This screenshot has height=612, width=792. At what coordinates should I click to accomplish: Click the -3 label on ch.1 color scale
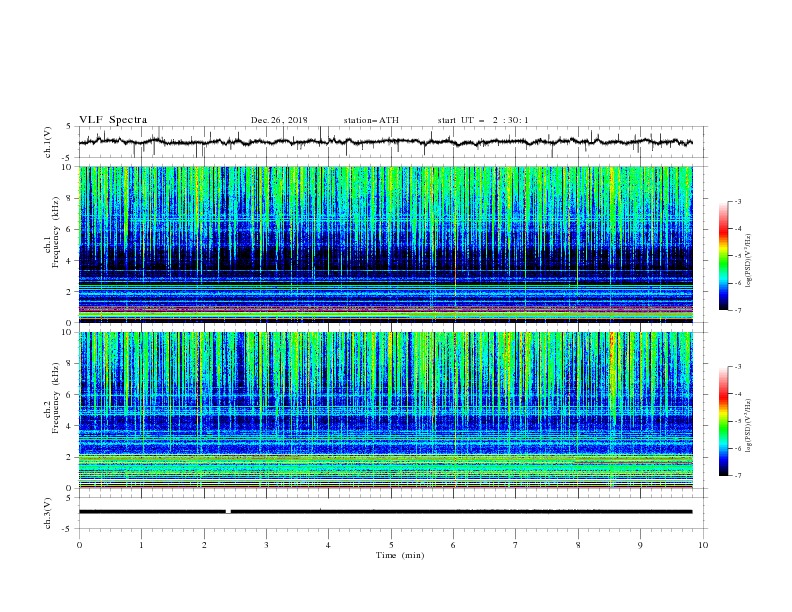coord(737,201)
